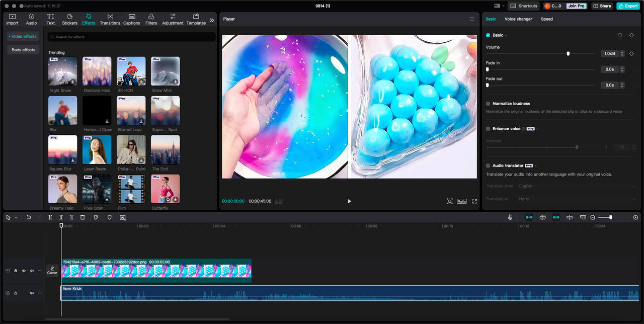Image resolution: width=644 pixels, height=324 pixels.
Task: Play the video preview
Action: 349,201
